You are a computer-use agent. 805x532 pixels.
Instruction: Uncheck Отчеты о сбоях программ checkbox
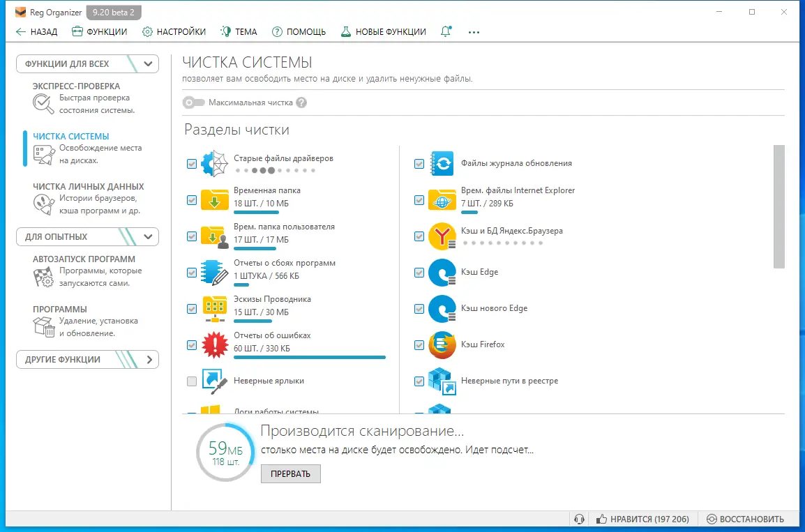(x=192, y=273)
